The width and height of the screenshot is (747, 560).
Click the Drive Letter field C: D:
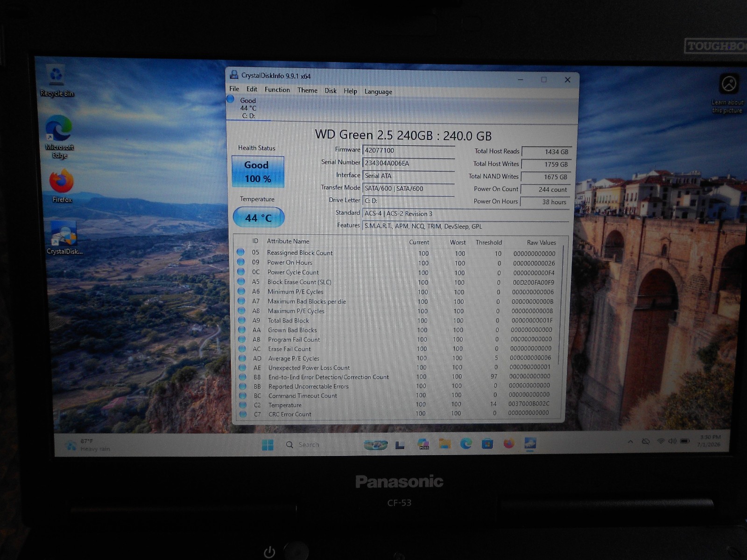coord(409,201)
